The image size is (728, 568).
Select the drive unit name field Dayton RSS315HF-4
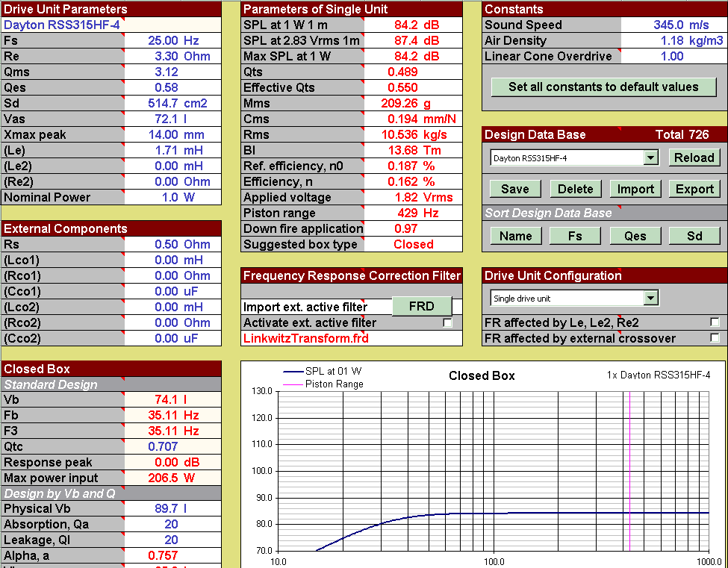111,25
